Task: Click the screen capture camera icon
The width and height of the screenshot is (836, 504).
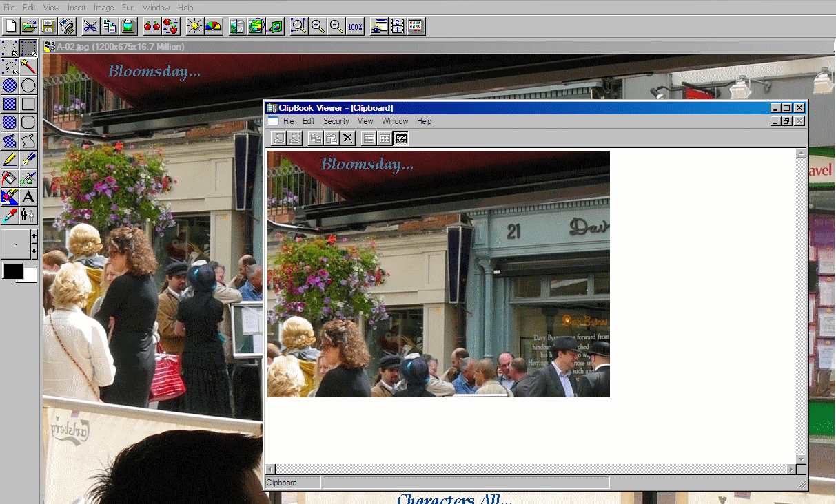Action: click(379, 26)
